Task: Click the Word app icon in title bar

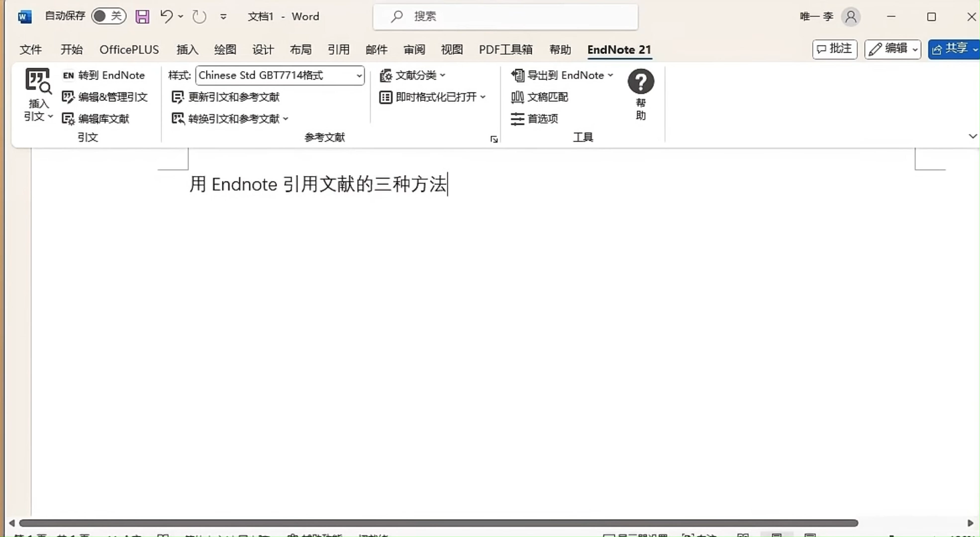Action: coord(24,16)
